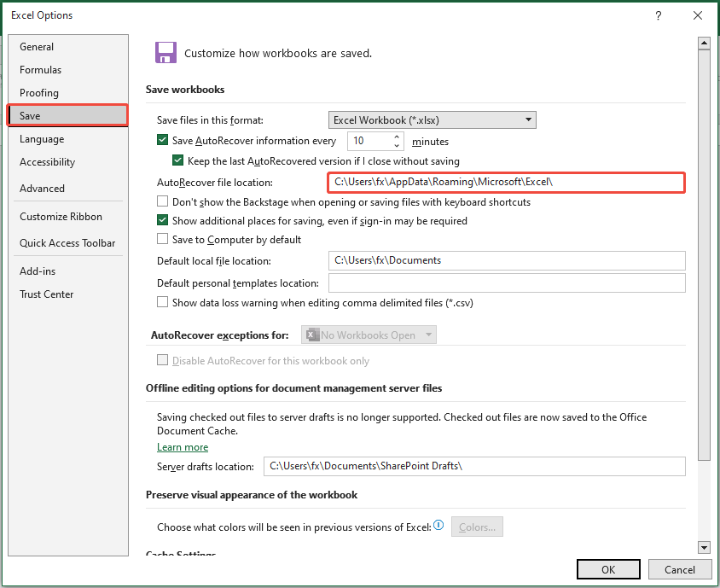Open the AutoRecover exceptions workbook dropdown

427,335
